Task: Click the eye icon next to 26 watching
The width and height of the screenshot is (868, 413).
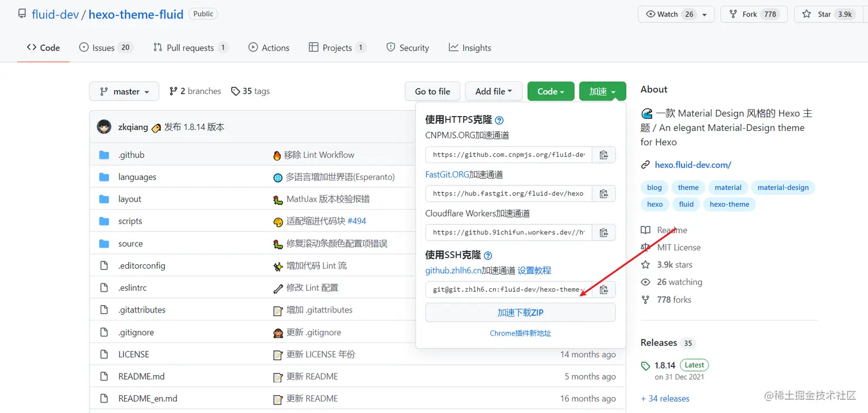Action: coord(645,282)
